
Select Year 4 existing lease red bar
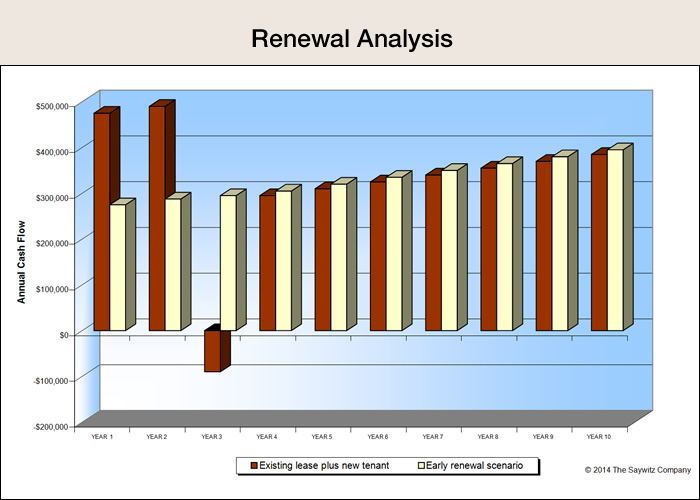click(x=268, y=263)
